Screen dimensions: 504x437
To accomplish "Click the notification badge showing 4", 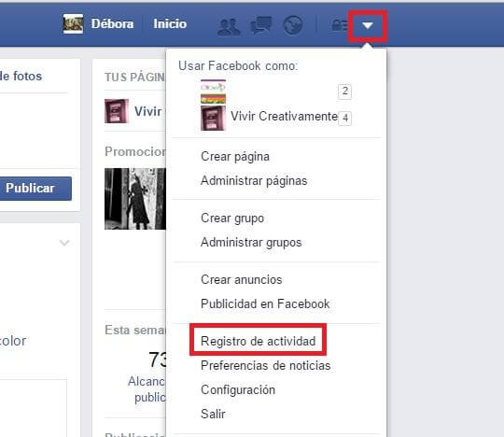I will click(x=344, y=118).
